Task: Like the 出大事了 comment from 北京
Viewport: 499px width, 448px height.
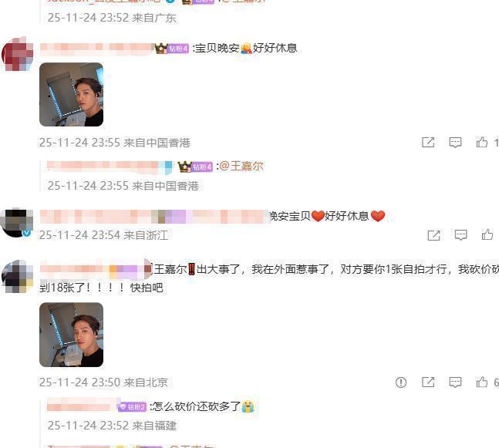Action: [481, 382]
